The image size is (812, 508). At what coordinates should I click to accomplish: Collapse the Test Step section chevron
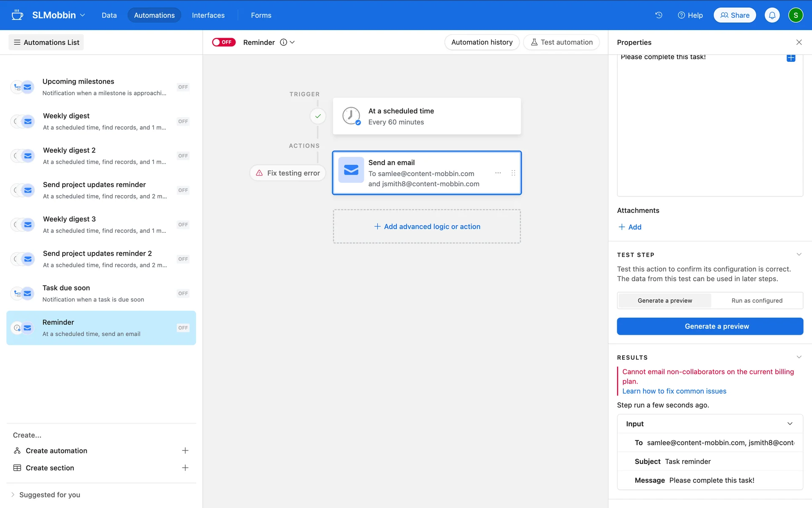click(x=798, y=254)
